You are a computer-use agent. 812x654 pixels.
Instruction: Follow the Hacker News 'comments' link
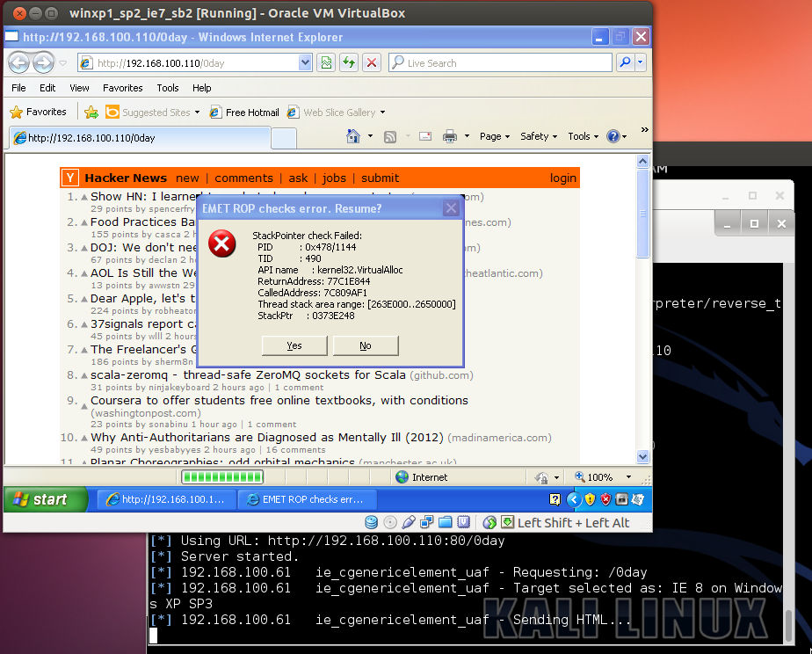click(244, 178)
